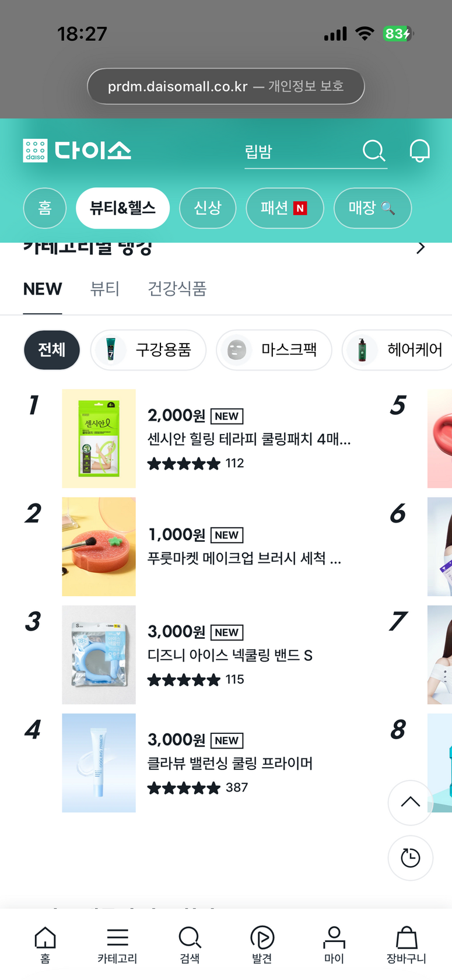
Task: Open the 신상 category pill
Action: [x=208, y=208]
